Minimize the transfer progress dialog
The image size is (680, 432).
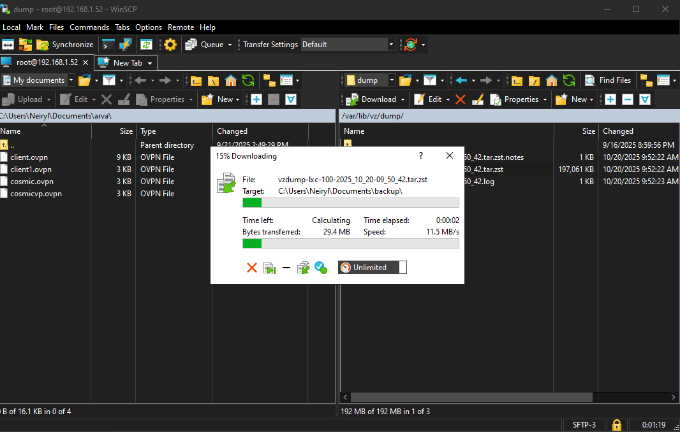point(286,267)
